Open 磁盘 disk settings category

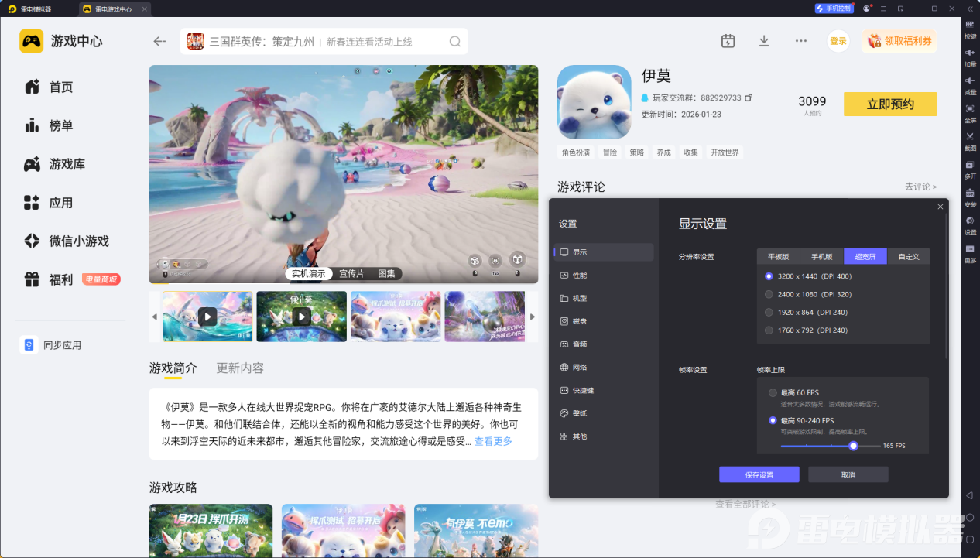[x=604, y=321]
